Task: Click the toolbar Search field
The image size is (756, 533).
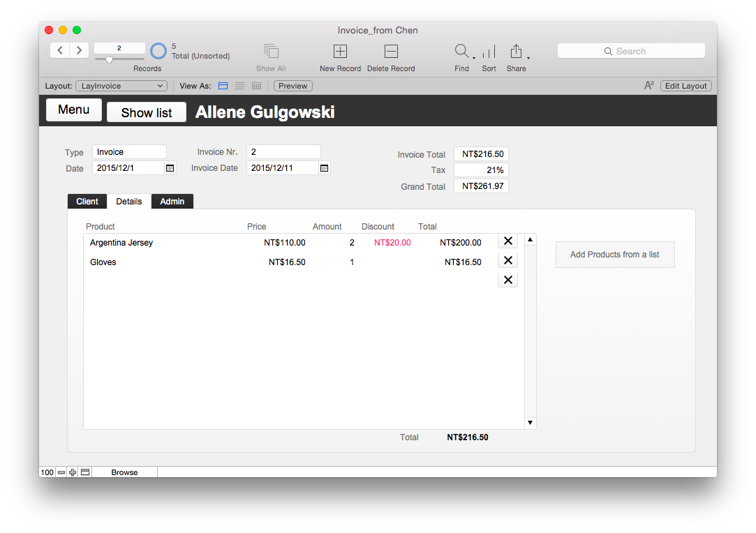Action: 631,51
